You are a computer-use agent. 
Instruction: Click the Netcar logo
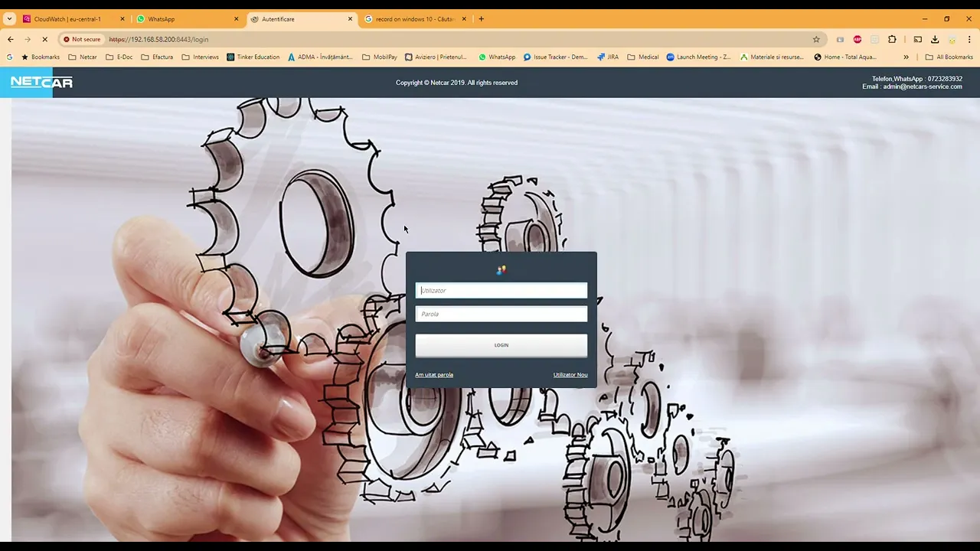point(41,82)
